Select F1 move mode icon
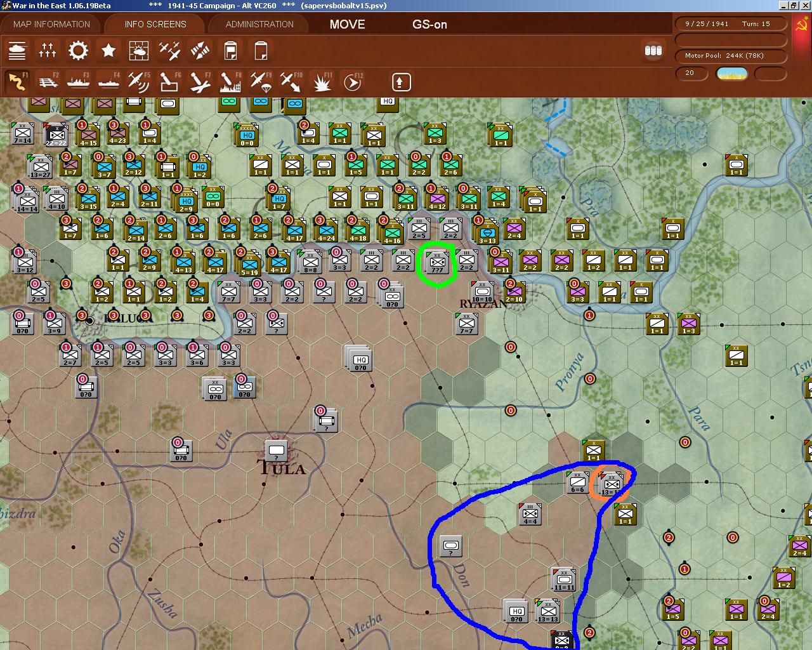The height and width of the screenshot is (650, 812). pyautogui.click(x=17, y=82)
